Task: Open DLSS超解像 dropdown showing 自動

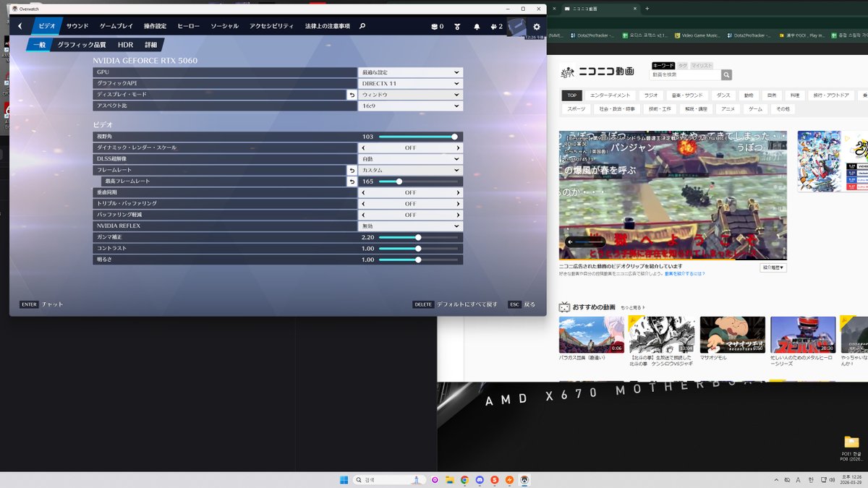Action: (x=410, y=158)
